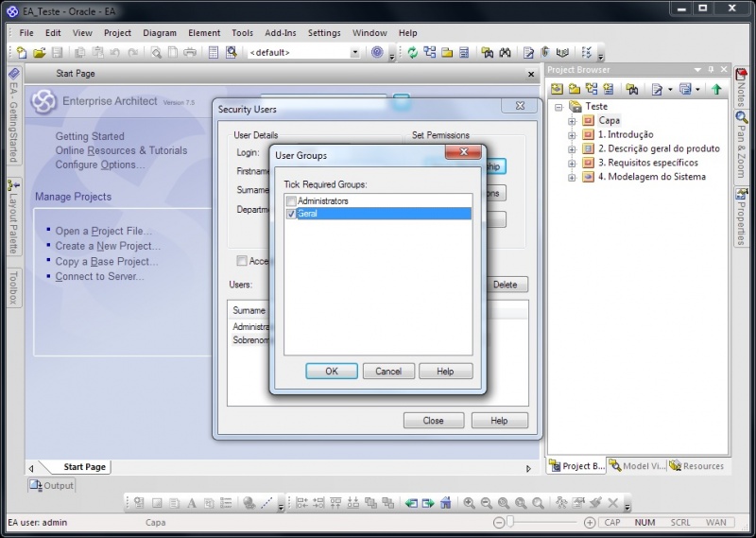Screen dimensions: 756x538
Task: Click the print icon in main toolbar
Action: coord(190,53)
